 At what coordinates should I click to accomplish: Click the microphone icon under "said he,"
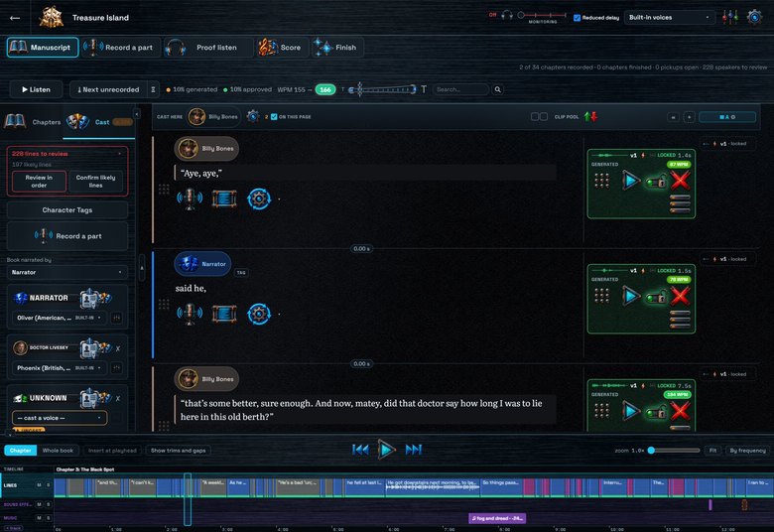(190, 314)
